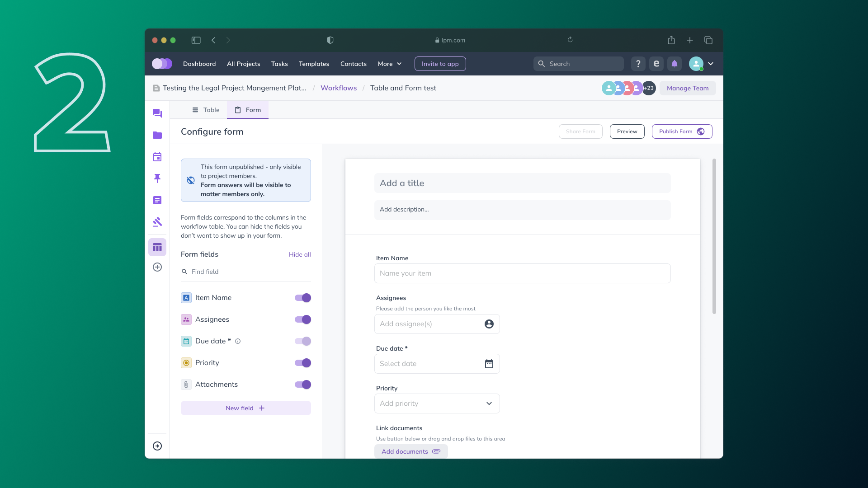Click the calendar icon in Due date field
Viewport: 868px width, 488px height.
[x=489, y=364]
